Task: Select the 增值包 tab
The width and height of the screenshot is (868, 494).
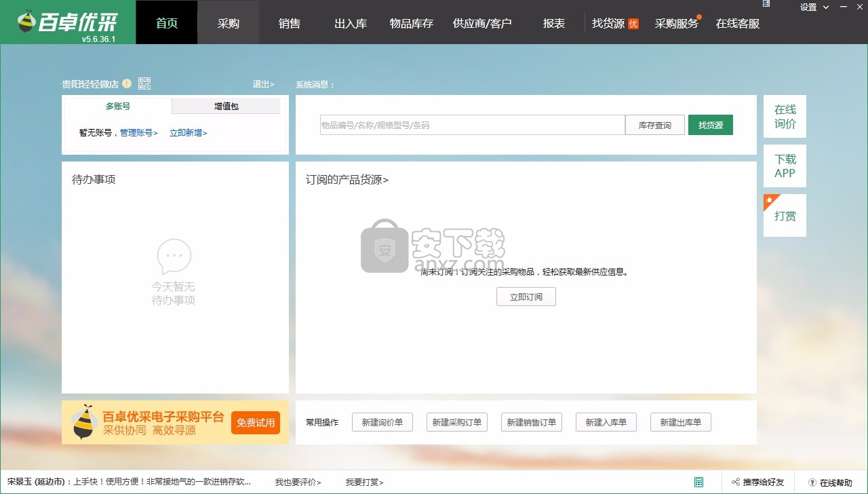Action: tap(226, 106)
